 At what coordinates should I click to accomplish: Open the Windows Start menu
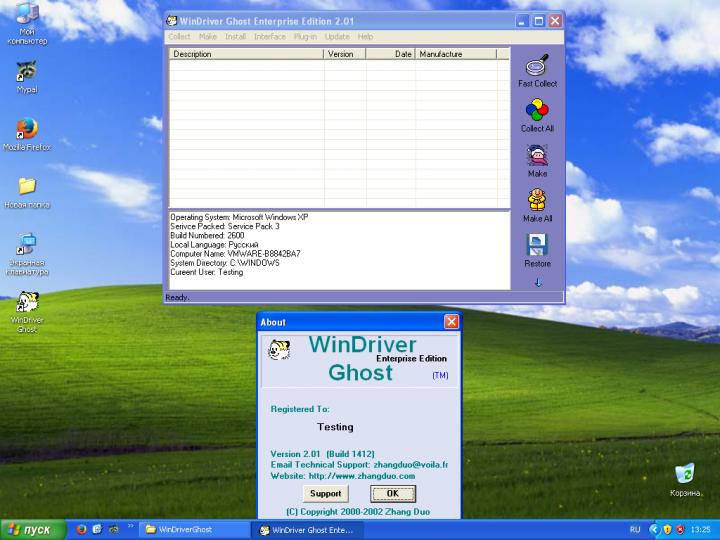click(x=28, y=529)
